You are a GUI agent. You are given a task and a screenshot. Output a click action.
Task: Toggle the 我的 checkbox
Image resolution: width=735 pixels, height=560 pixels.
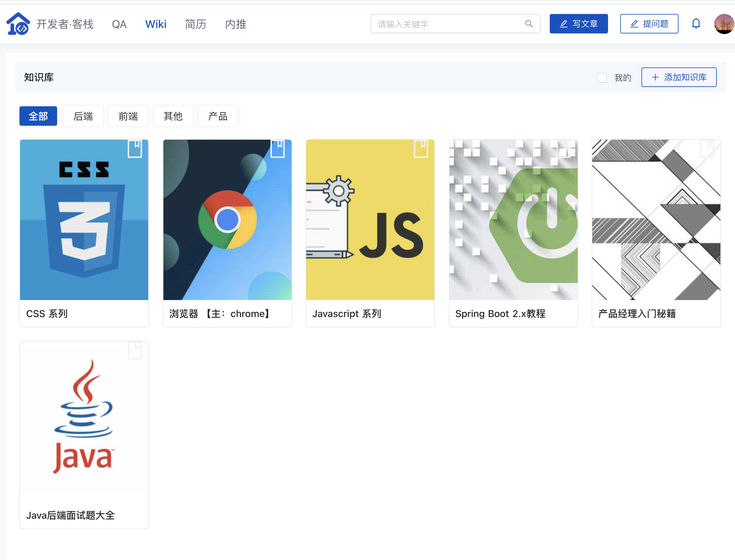(602, 78)
